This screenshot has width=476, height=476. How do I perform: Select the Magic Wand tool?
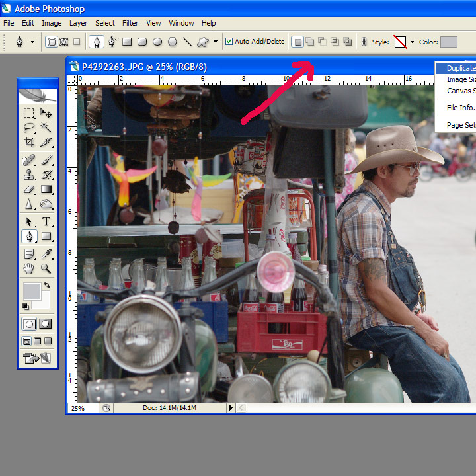[46, 127]
